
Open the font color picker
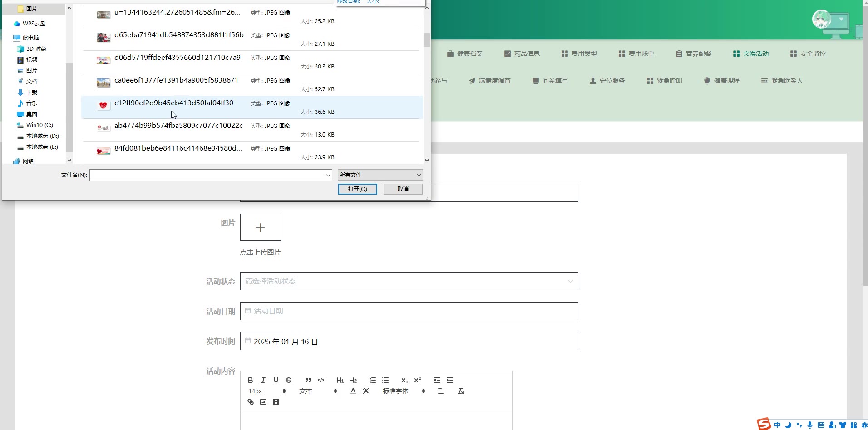353,391
